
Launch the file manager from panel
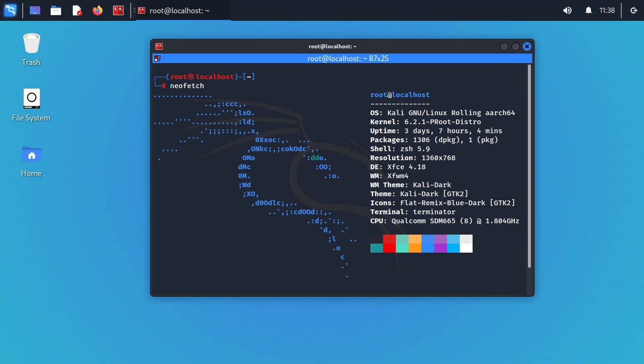[56, 10]
